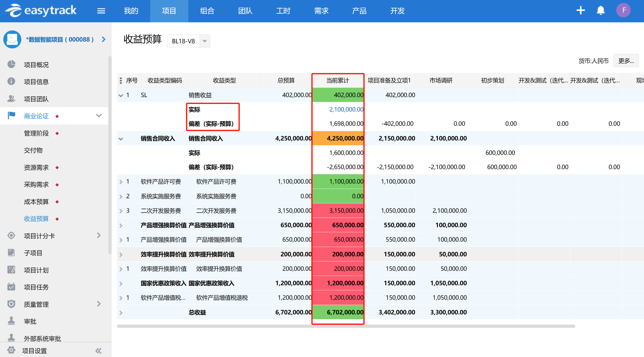
Task: Click the 项目团队 people icon
Action: pos(11,99)
